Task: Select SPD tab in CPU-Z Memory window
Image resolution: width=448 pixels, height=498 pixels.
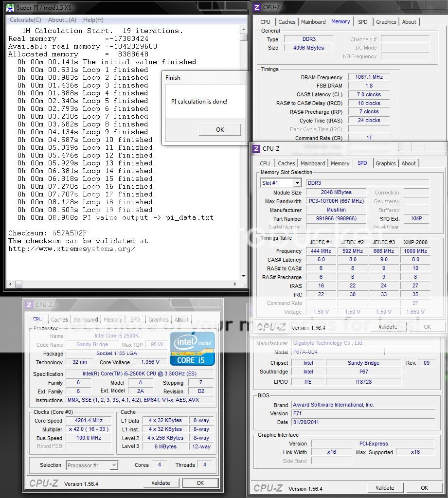Action: click(362, 22)
